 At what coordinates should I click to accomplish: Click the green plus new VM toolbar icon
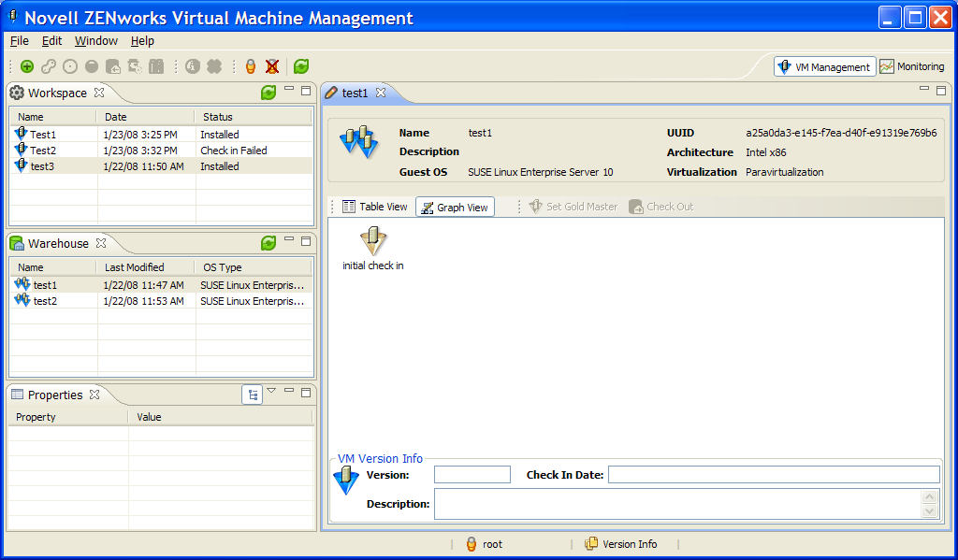(x=27, y=66)
